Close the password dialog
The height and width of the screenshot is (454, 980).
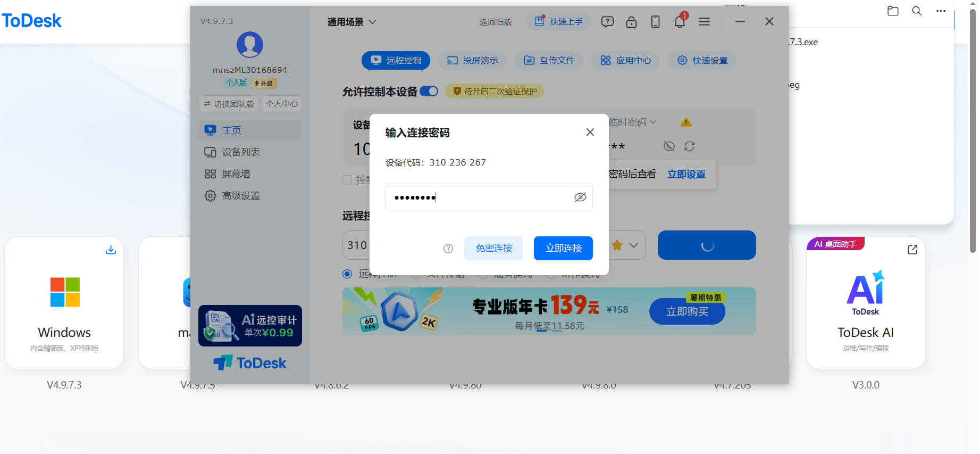point(590,132)
